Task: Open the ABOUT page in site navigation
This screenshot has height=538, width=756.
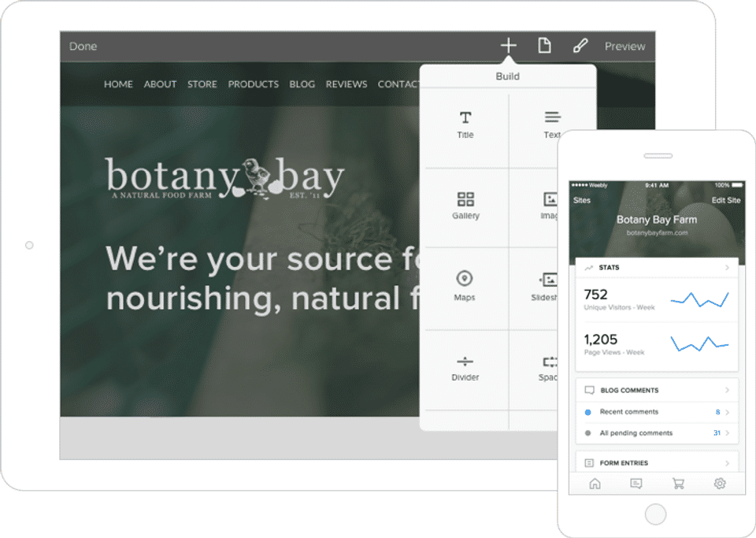Action: point(160,83)
